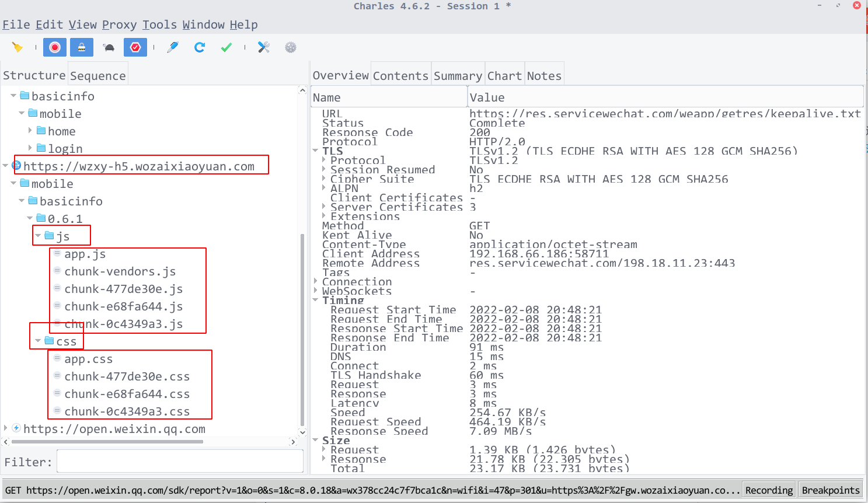Open the File menu
The image size is (868, 503).
click(x=16, y=25)
